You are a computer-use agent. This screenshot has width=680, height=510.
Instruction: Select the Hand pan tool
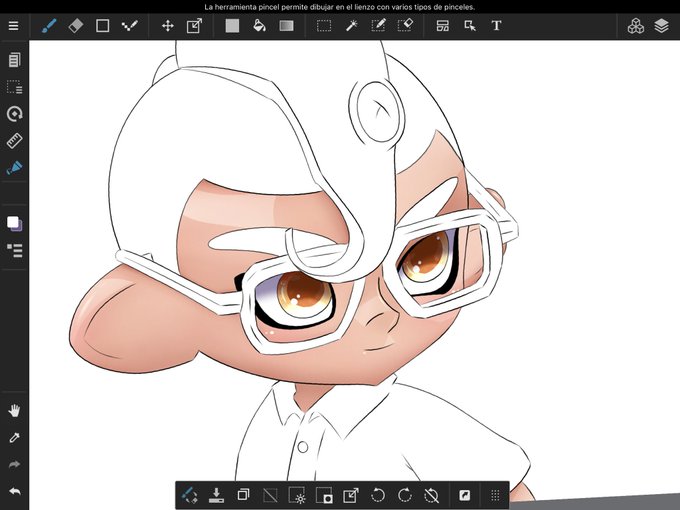click(14, 411)
